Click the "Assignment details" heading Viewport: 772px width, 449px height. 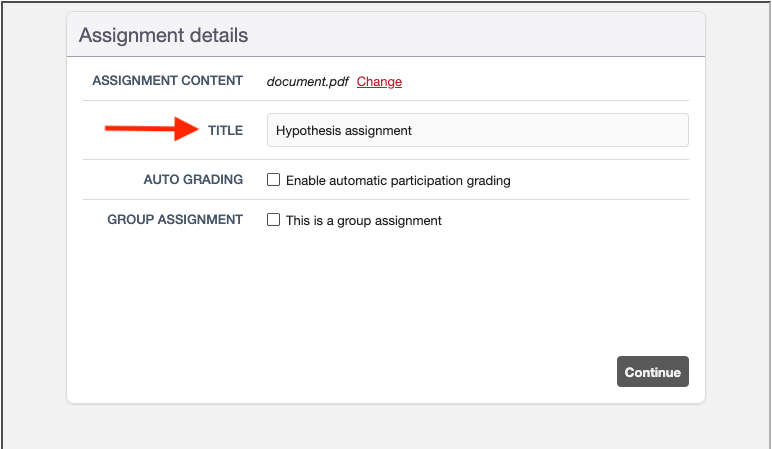click(x=163, y=36)
